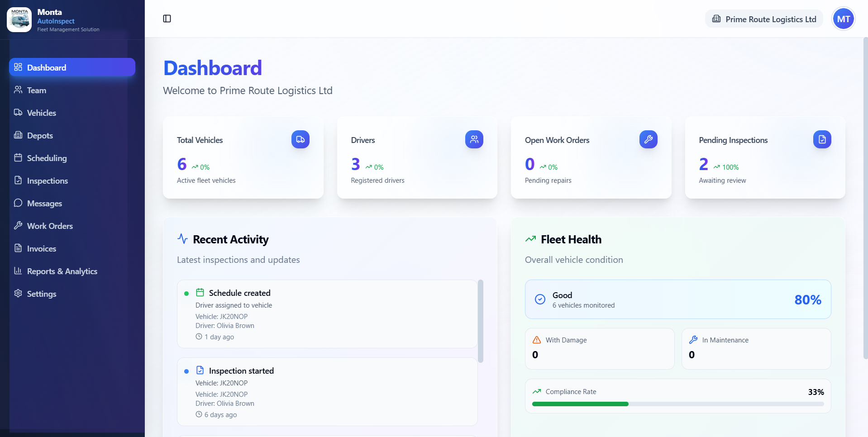Select the Vehicles icon in the sidebar
Screen dimensions: 868x437
pyautogui.click(x=18, y=113)
